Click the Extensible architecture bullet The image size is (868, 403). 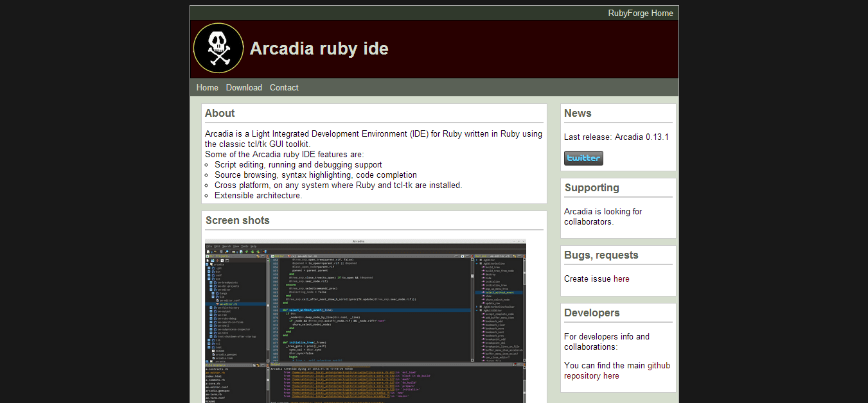click(258, 195)
